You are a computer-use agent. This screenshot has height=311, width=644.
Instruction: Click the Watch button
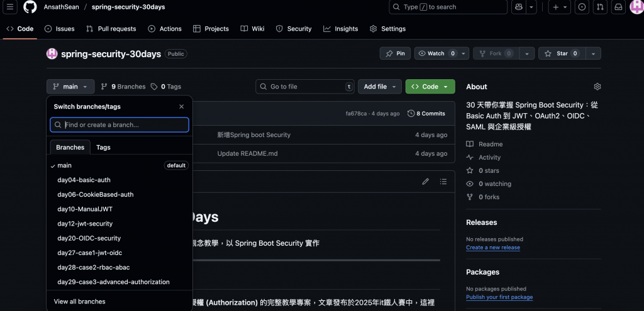pos(436,53)
